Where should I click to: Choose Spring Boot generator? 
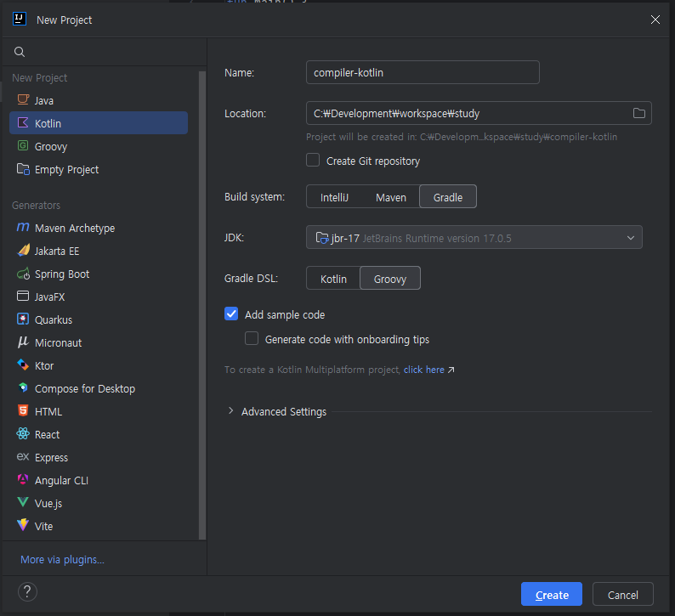tap(98, 274)
